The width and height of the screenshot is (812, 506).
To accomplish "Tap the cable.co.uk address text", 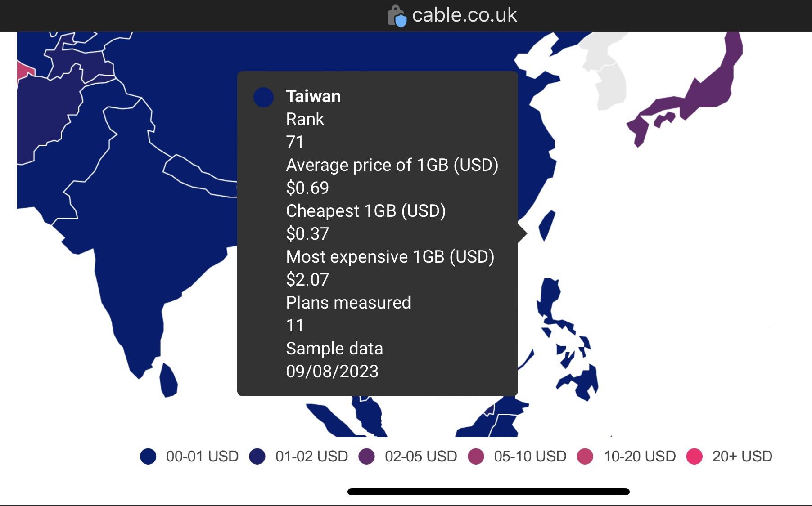I will 464,15.
